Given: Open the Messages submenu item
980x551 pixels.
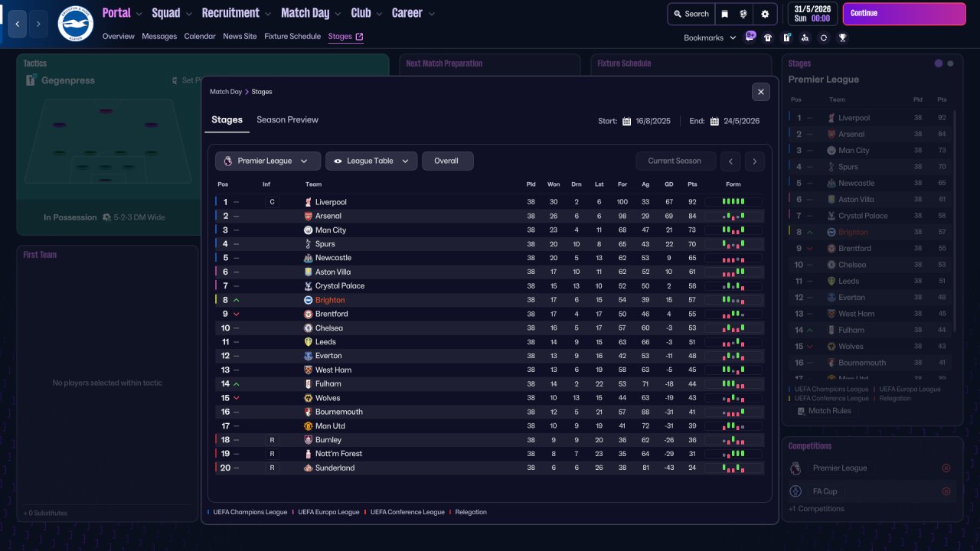Looking at the screenshot, I should point(159,37).
